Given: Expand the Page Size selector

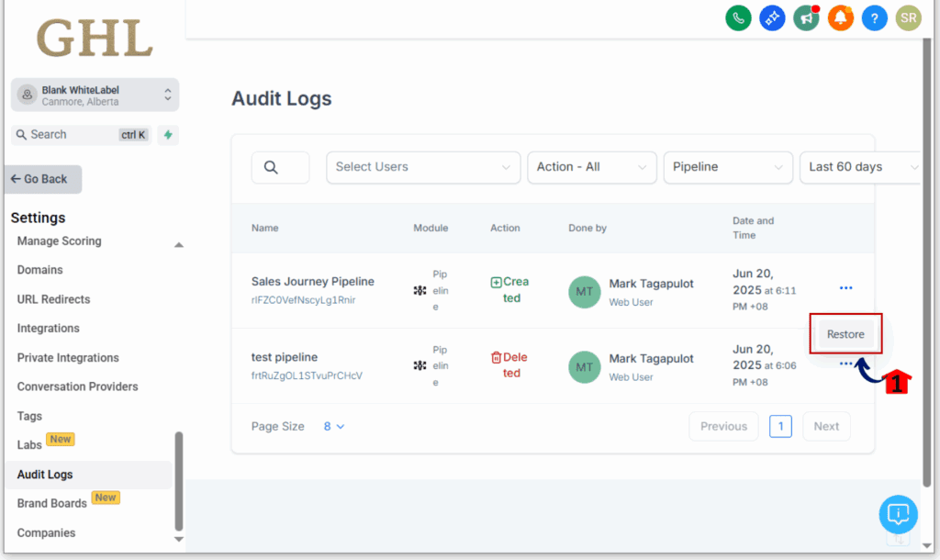Looking at the screenshot, I should pyautogui.click(x=334, y=426).
